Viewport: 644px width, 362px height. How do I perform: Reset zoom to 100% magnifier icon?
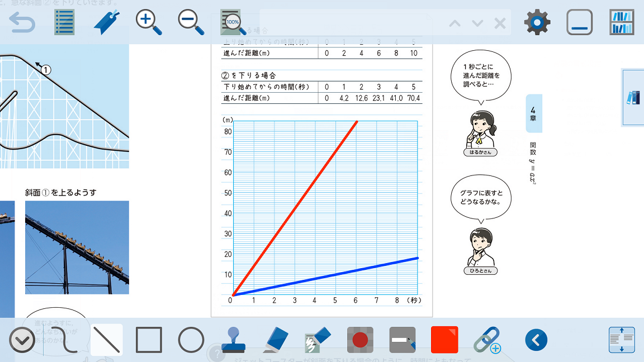[233, 22]
